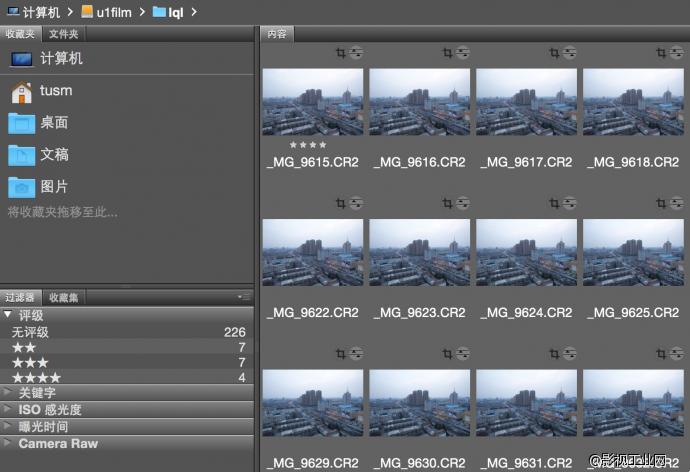Click the Camera Raw settings badge above _MG_9623.CR2
The image size is (690, 472).
(463, 203)
